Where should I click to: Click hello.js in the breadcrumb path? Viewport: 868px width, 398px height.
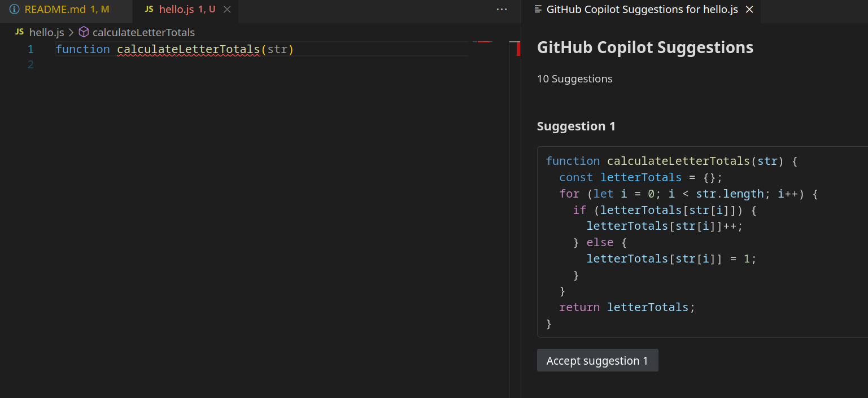(46, 32)
